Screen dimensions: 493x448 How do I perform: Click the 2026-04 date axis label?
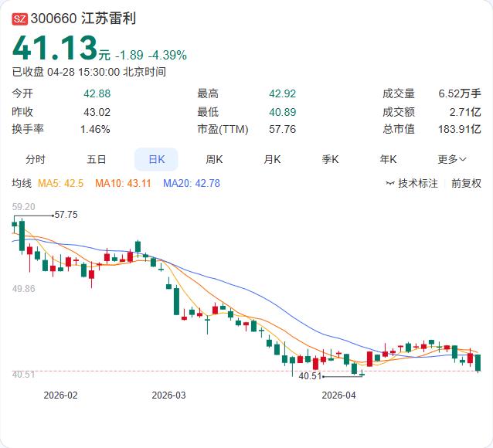[x=338, y=395]
